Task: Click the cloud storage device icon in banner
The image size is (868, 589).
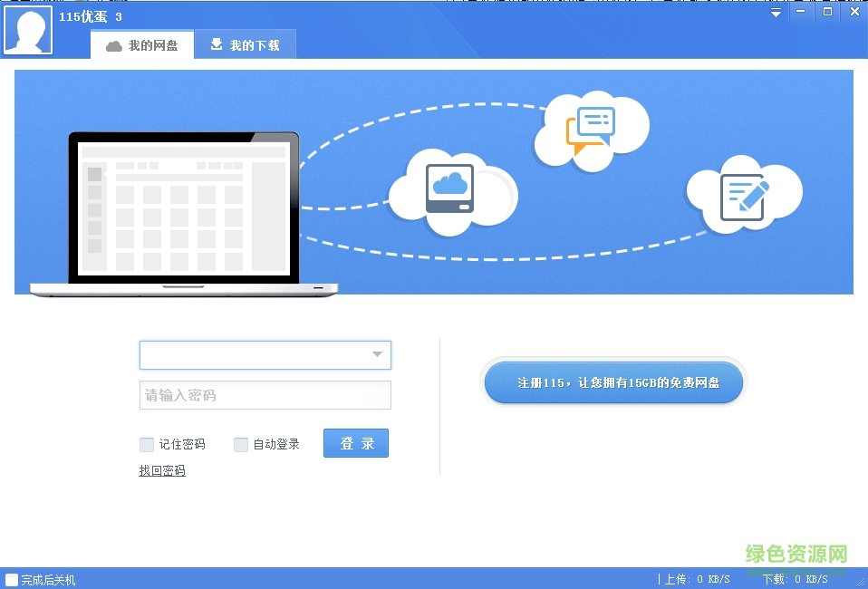Action: pyautogui.click(x=452, y=188)
